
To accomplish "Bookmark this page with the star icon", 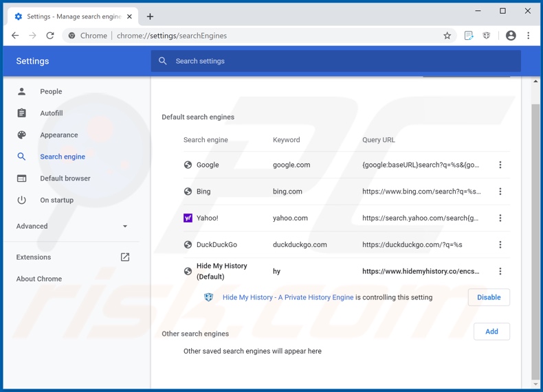I will pyautogui.click(x=447, y=36).
